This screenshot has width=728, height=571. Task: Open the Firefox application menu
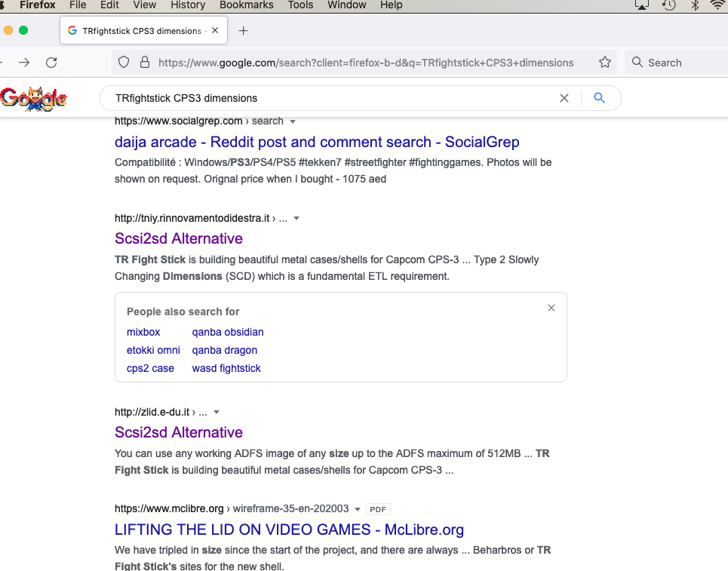pos(38,5)
